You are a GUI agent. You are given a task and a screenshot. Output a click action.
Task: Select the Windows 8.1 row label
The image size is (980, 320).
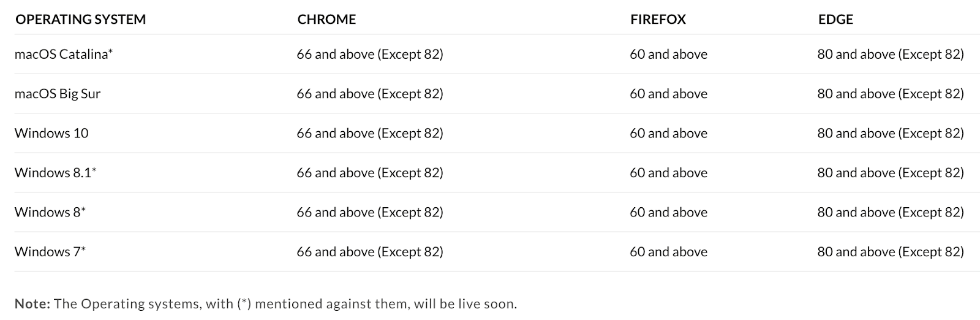point(56,173)
